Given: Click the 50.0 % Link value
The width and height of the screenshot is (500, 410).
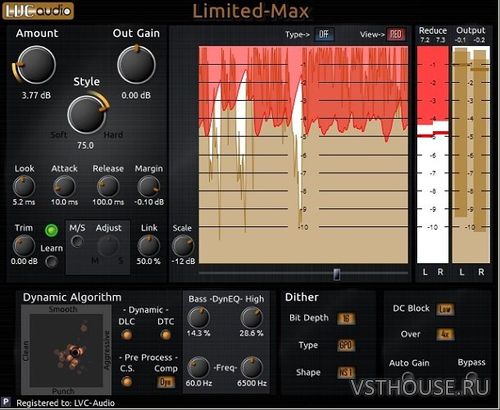Looking at the screenshot, I should point(148,261).
